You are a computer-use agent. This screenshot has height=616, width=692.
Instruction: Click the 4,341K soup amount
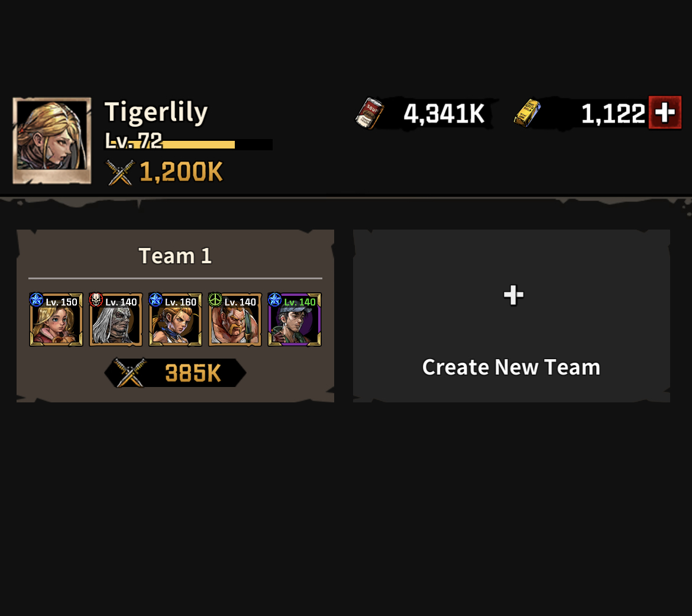(x=444, y=114)
